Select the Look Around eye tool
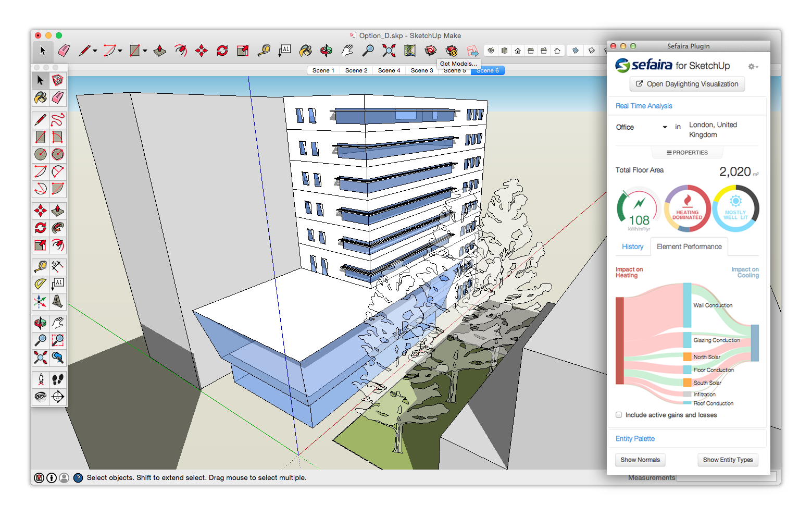Screen dimensions: 812x517 (x=41, y=397)
